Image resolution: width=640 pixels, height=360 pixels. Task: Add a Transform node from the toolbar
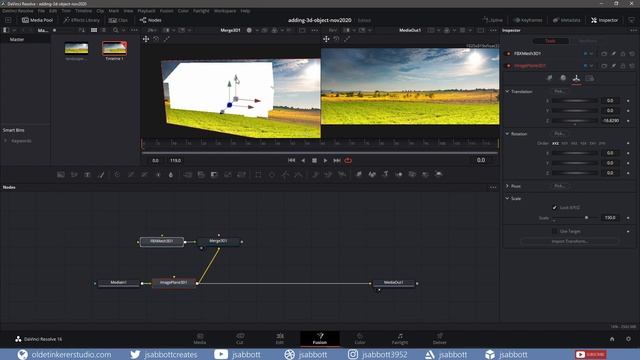[241, 175]
